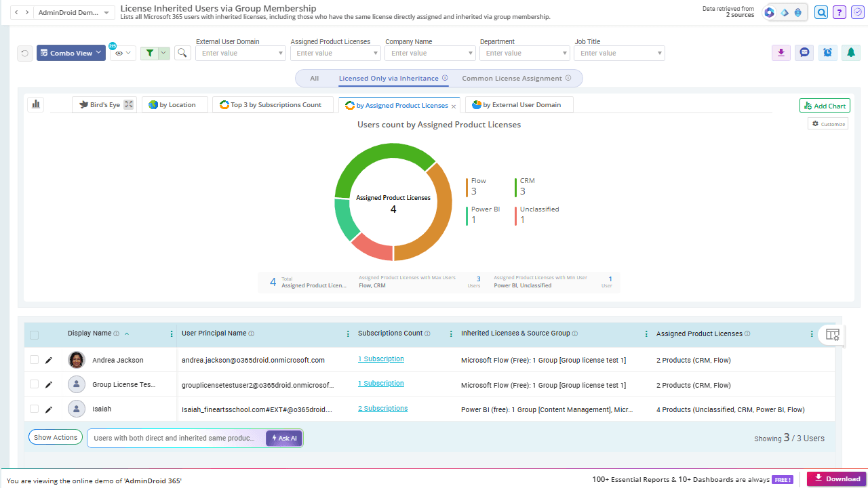The height and width of the screenshot is (488, 868).
Task: Click pencil icon for Isaiah row
Action: [49, 409]
